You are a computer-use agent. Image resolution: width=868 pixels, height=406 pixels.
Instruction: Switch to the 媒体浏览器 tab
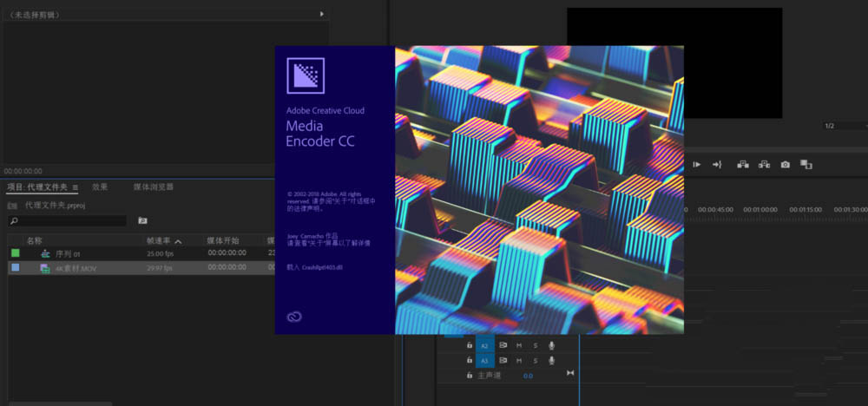pyautogui.click(x=153, y=187)
